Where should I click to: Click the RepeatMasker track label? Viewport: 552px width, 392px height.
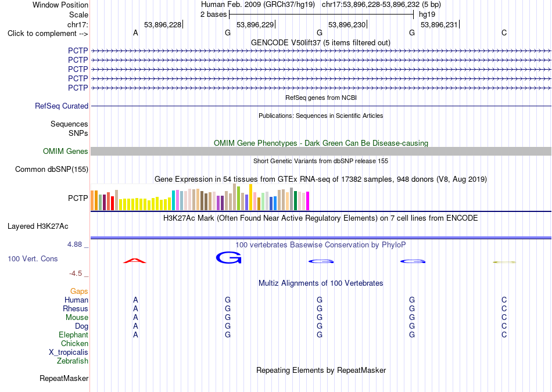(x=64, y=379)
